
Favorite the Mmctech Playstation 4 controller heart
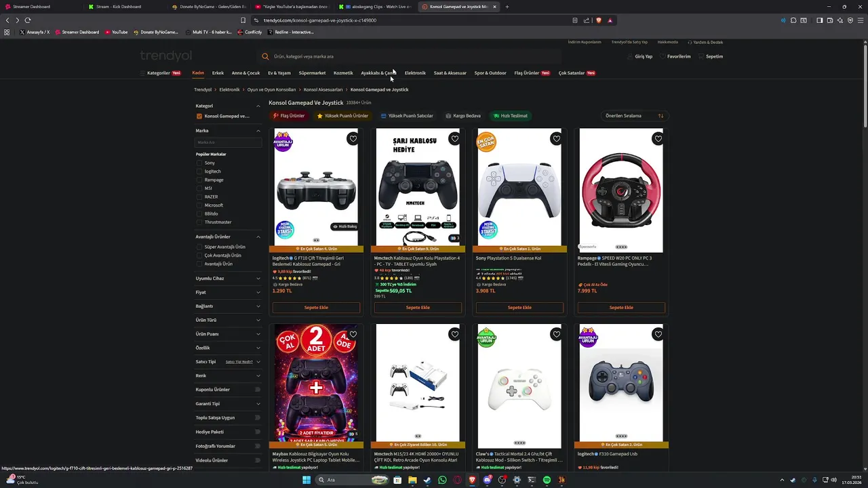454,139
